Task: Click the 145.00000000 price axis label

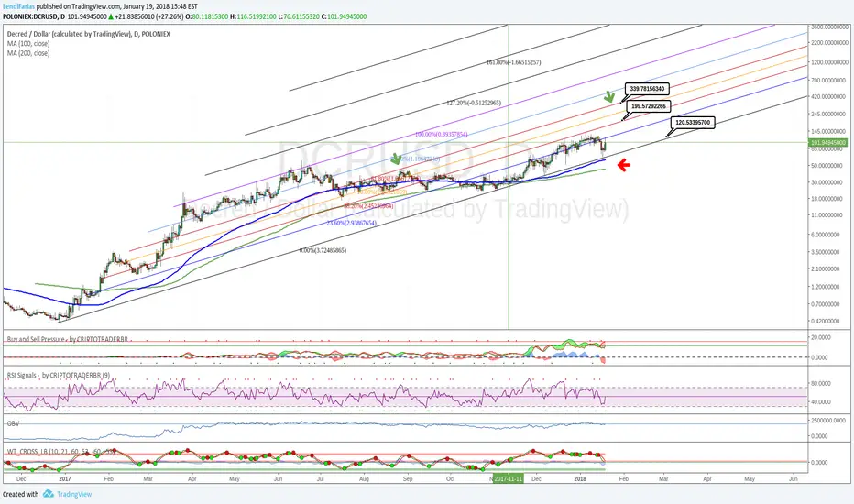Action: point(828,132)
